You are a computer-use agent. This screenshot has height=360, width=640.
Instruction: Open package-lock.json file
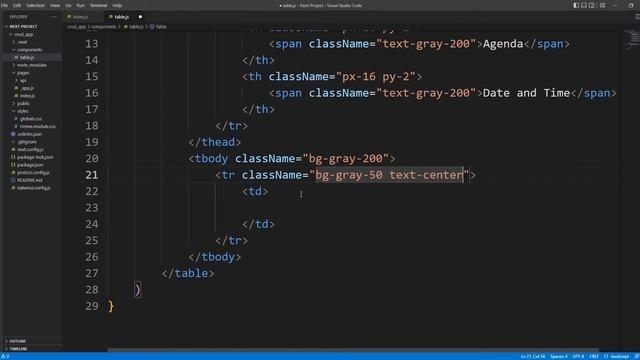[35, 157]
